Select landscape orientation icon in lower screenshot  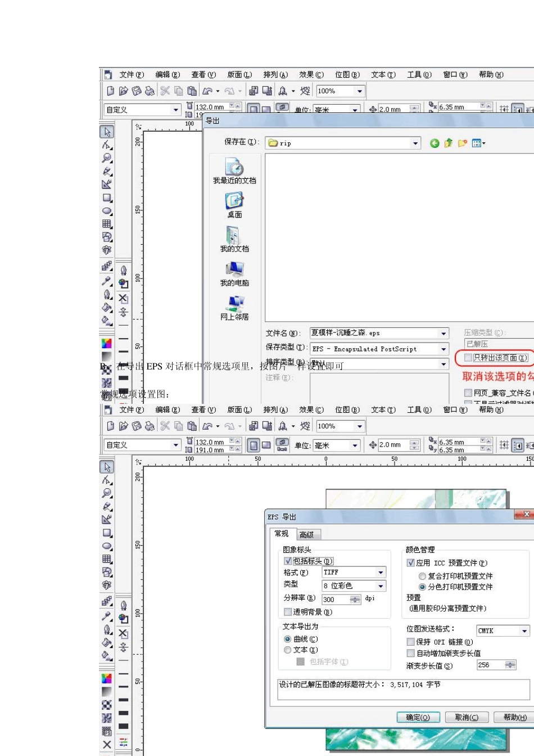[x=266, y=445]
